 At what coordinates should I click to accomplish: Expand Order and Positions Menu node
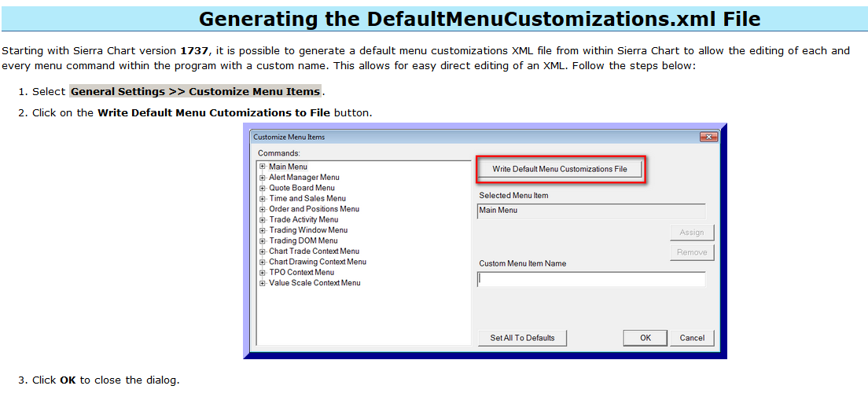point(263,209)
